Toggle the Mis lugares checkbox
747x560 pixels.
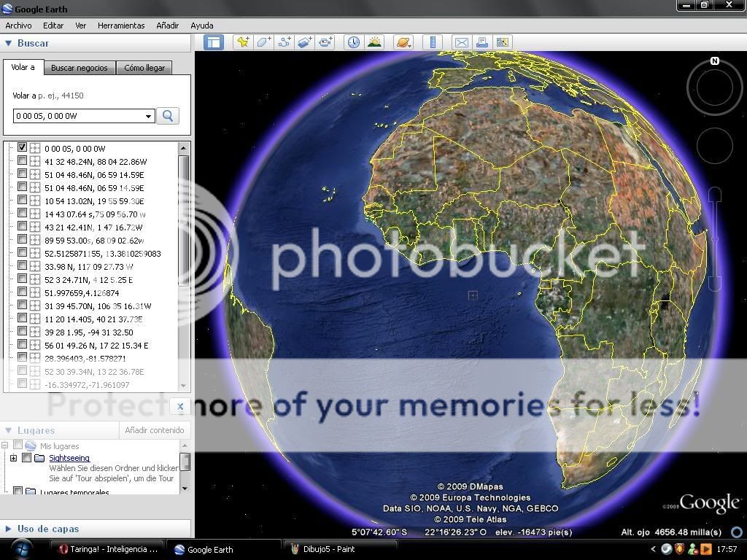pos(18,446)
